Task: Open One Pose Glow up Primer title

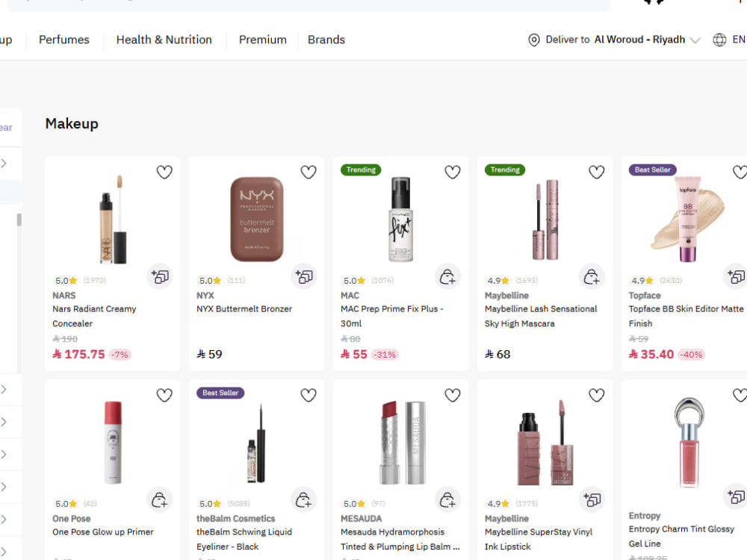Action: click(103, 532)
